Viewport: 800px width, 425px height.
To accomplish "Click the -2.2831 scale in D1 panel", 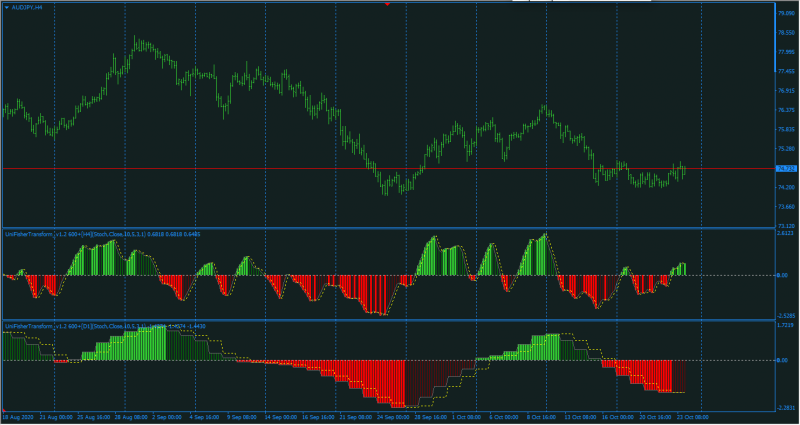I will tap(785, 408).
